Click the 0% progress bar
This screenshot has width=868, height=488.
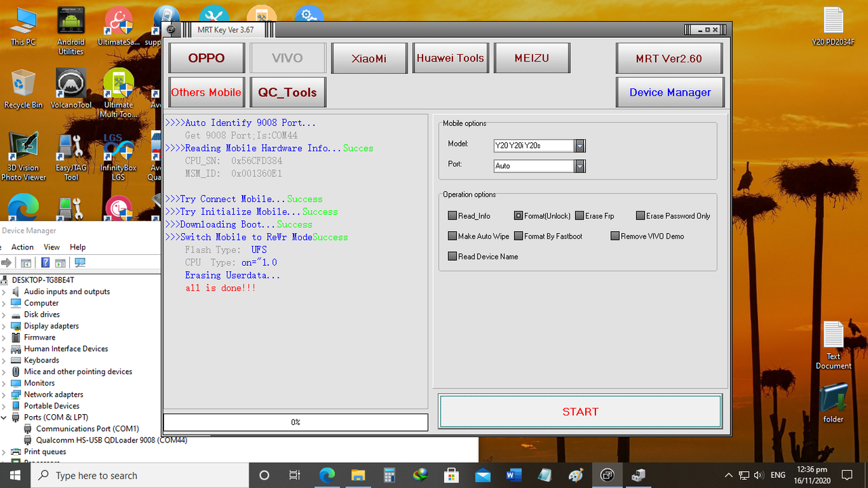(x=296, y=422)
